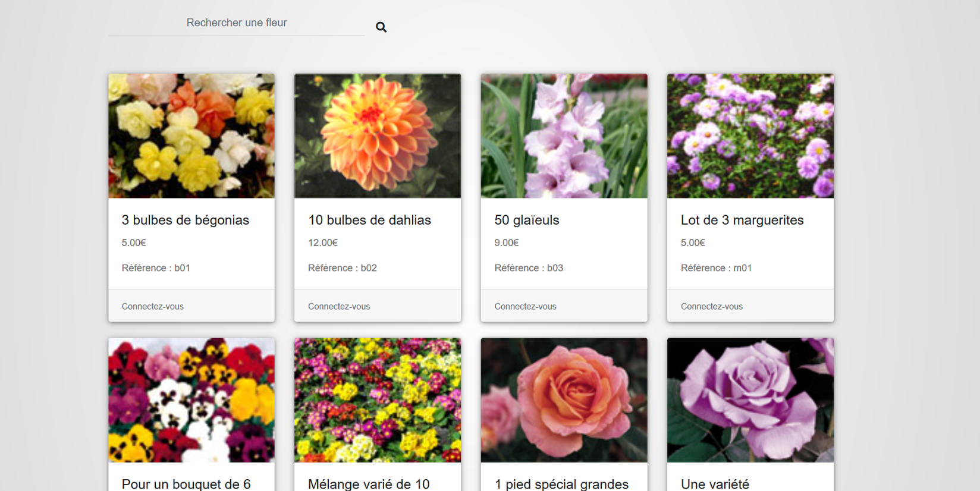This screenshot has height=491, width=980.
Task: Click the text 'Référence : b02'
Action: click(x=343, y=268)
